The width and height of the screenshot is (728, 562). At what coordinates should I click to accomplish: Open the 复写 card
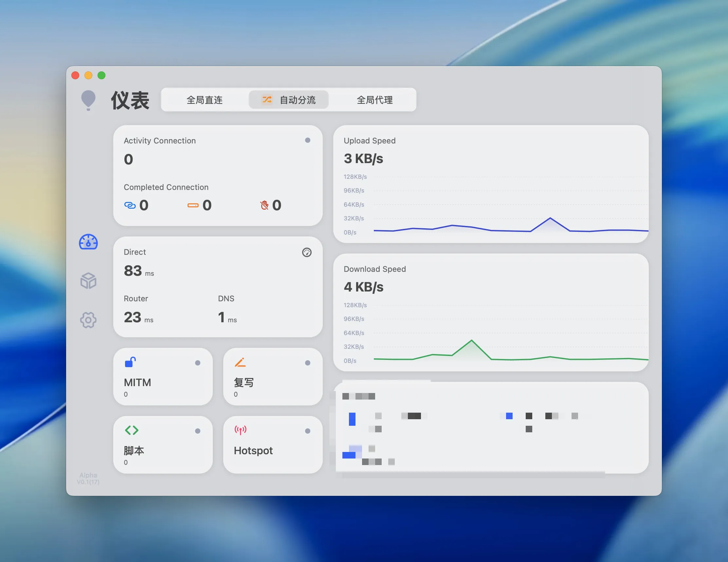click(x=273, y=377)
